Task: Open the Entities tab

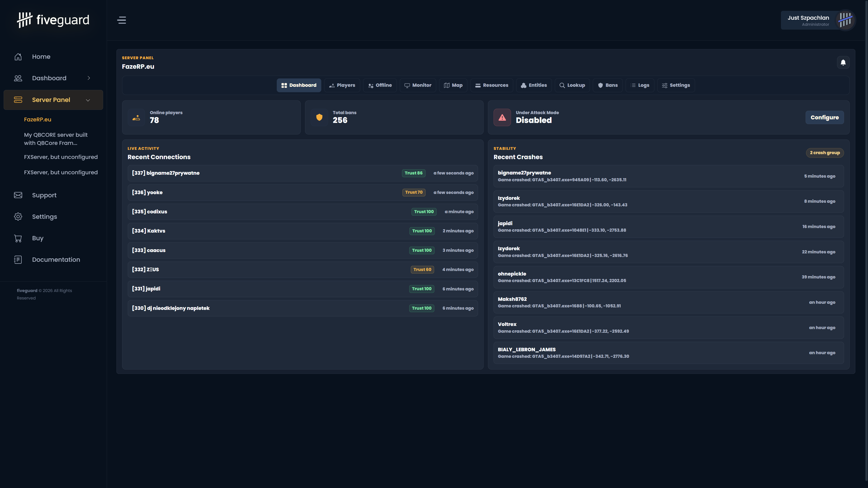Action: point(534,85)
